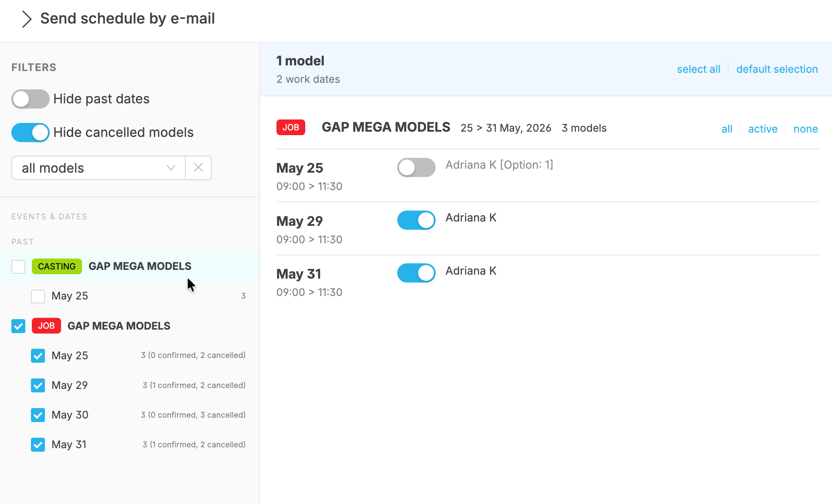Open the all models dropdown
The height and width of the screenshot is (504, 832).
pos(99,168)
